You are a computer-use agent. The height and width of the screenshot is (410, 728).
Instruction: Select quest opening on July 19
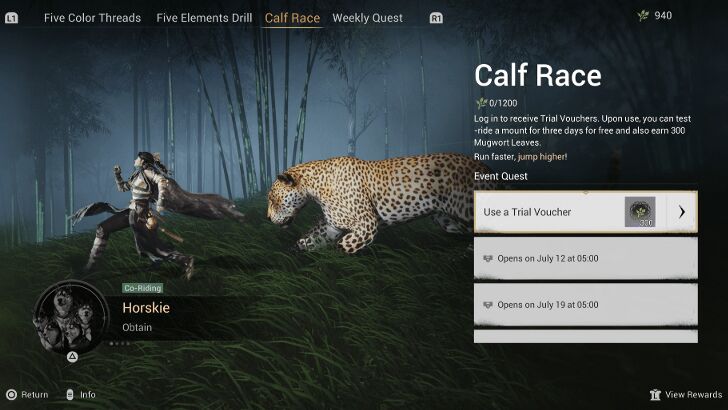585,305
